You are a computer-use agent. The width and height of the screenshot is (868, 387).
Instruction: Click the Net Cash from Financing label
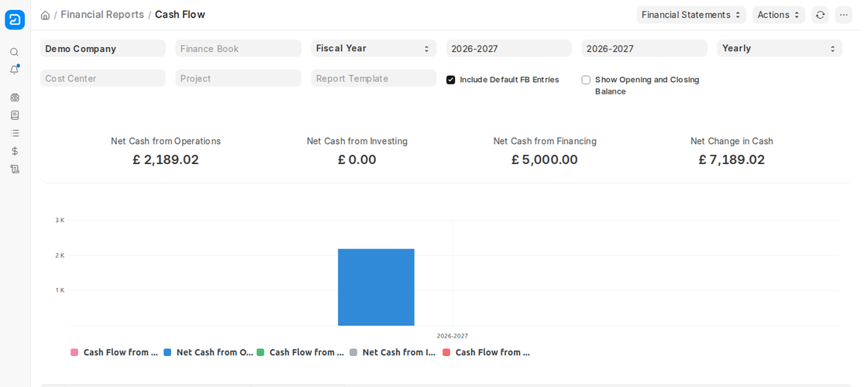pyautogui.click(x=545, y=141)
